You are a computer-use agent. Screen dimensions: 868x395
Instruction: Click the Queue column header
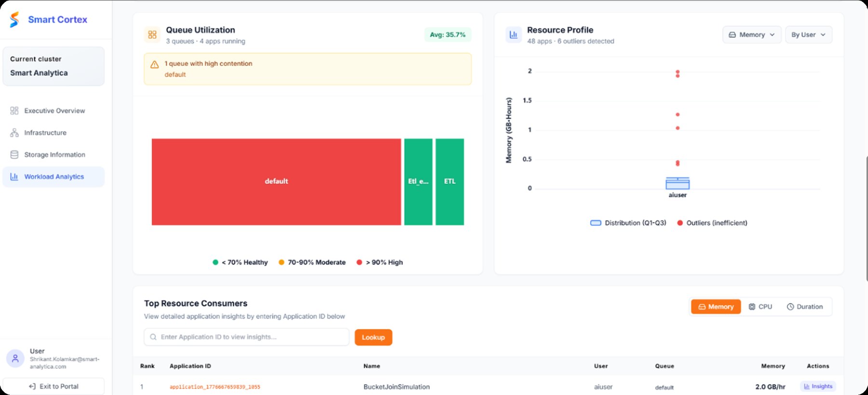coord(665,366)
